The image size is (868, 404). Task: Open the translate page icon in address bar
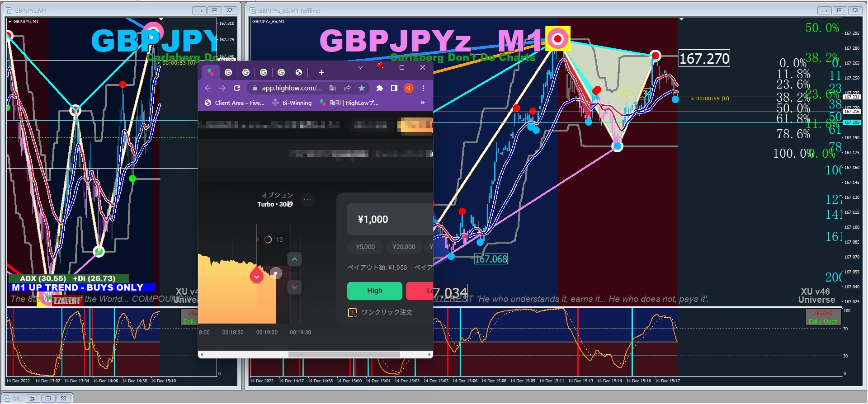pyautogui.click(x=333, y=88)
